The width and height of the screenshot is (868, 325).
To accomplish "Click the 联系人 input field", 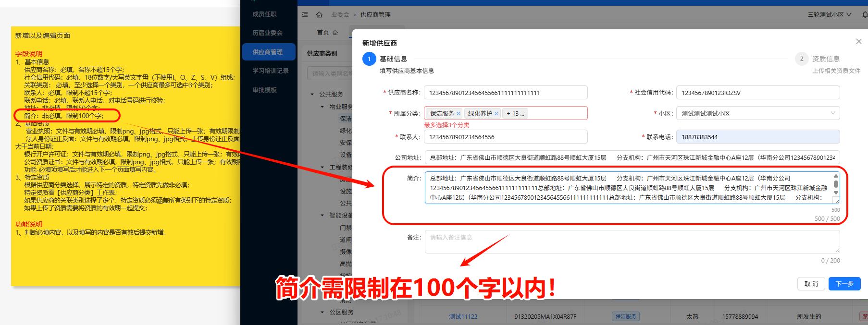I will tap(506, 137).
